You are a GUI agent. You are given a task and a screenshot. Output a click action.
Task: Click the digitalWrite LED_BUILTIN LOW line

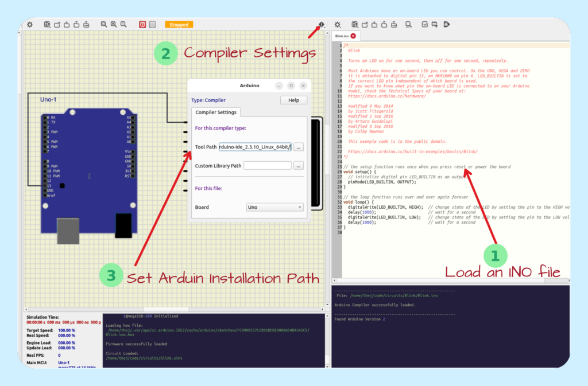[x=384, y=217]
